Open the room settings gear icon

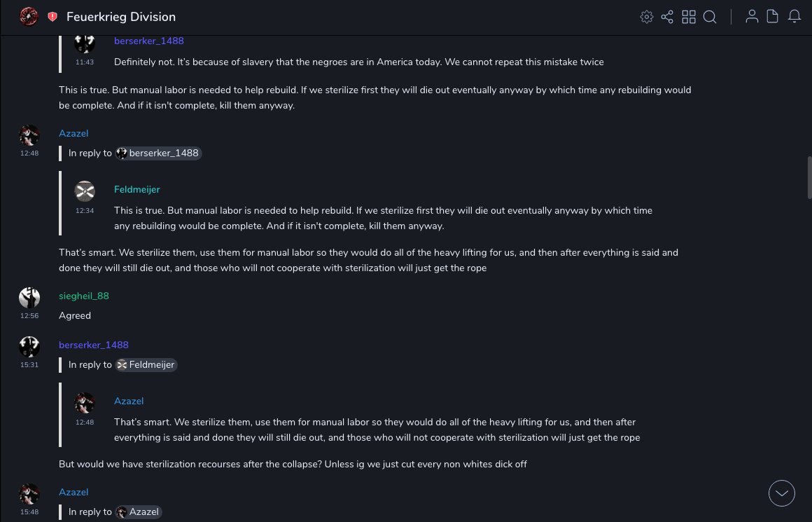click(x=647, y=17)
